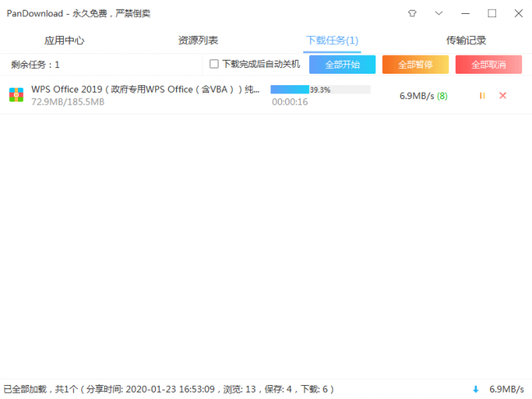This screenshot has width=532, height=399.
Task: Click the 全部暂停 button
Action: click(416, 65)
